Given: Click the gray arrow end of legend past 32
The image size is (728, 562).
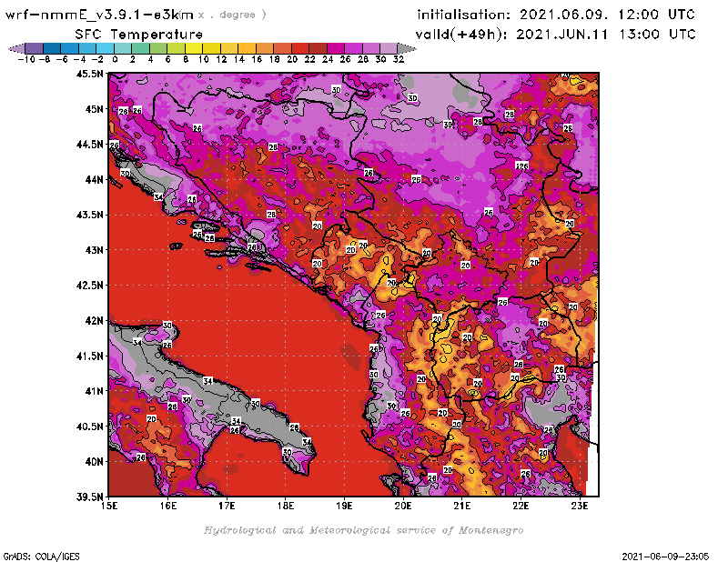Looking at the screenshot, I should [x=407, y=48].
